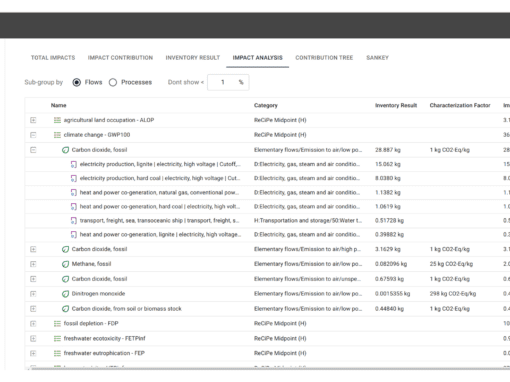Screen dimensions: 510x382
Task: Click process icon for co-generation, lignite
Action: (74, 235)
